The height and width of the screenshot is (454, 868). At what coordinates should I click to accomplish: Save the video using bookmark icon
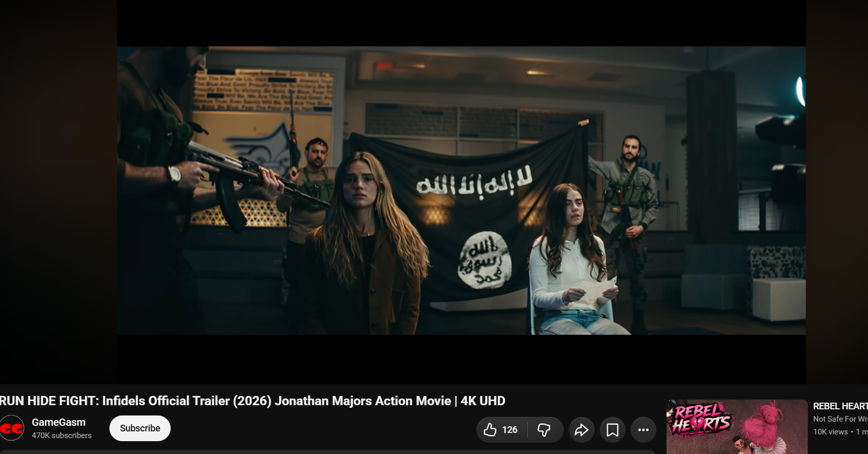click(x=613, y=430)
